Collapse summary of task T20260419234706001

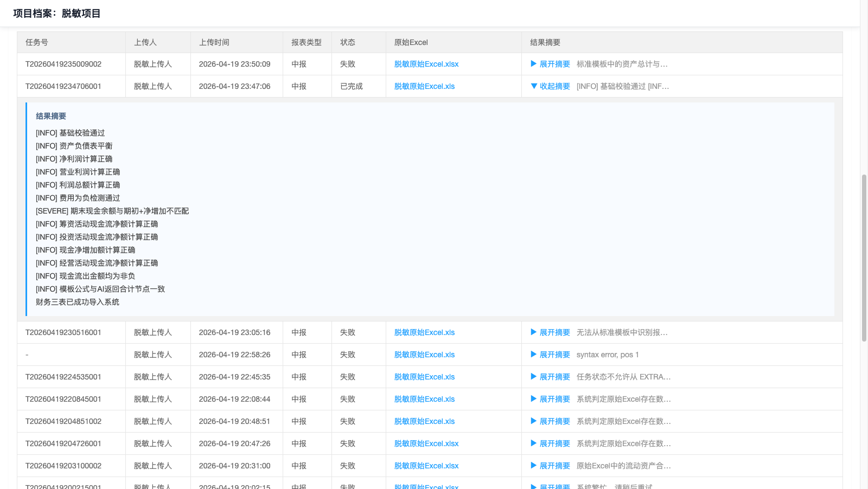[550, 86]
